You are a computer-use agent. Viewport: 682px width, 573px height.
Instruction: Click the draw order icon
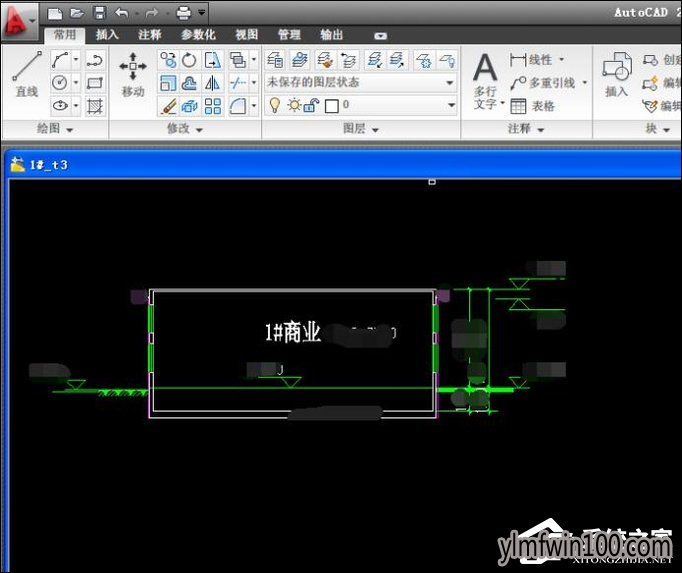coord(237,60)
